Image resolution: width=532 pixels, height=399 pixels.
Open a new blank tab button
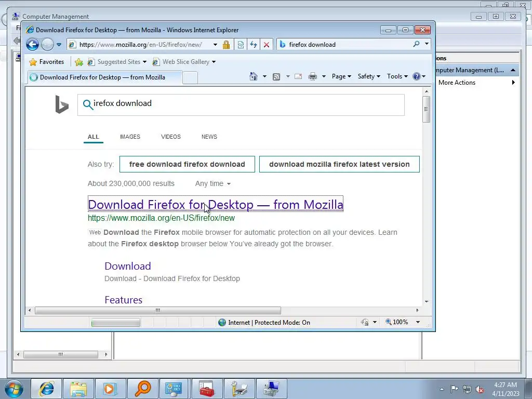click(x=190, y=78)
